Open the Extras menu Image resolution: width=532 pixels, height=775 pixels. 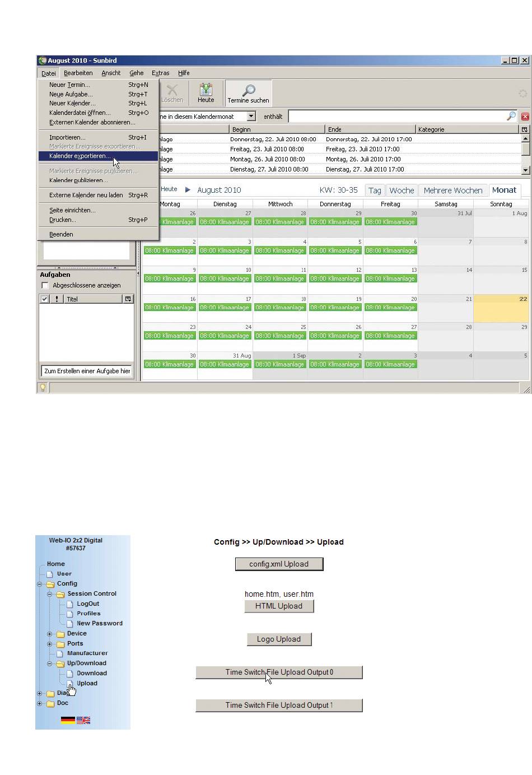tap(161, 73)
